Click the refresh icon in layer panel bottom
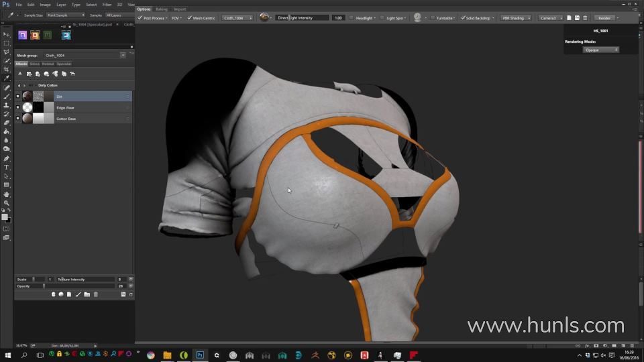The image size is (644, 362). pos(131,294)
